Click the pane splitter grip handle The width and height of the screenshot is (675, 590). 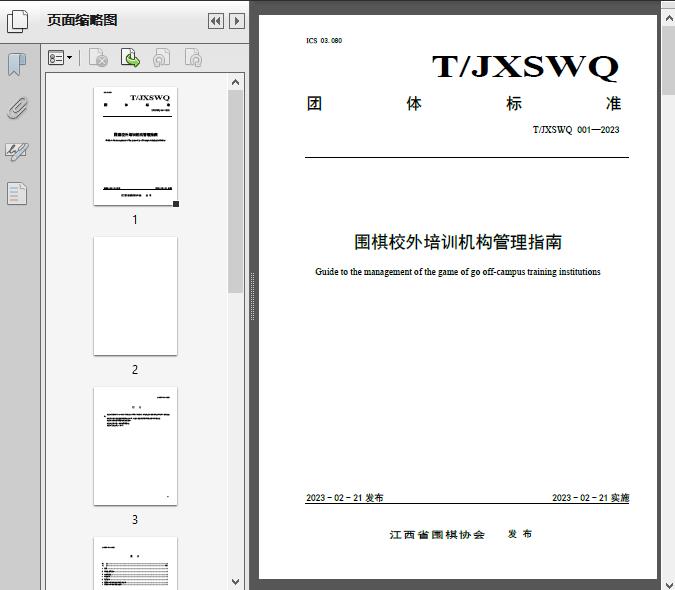tap(253, 297)
